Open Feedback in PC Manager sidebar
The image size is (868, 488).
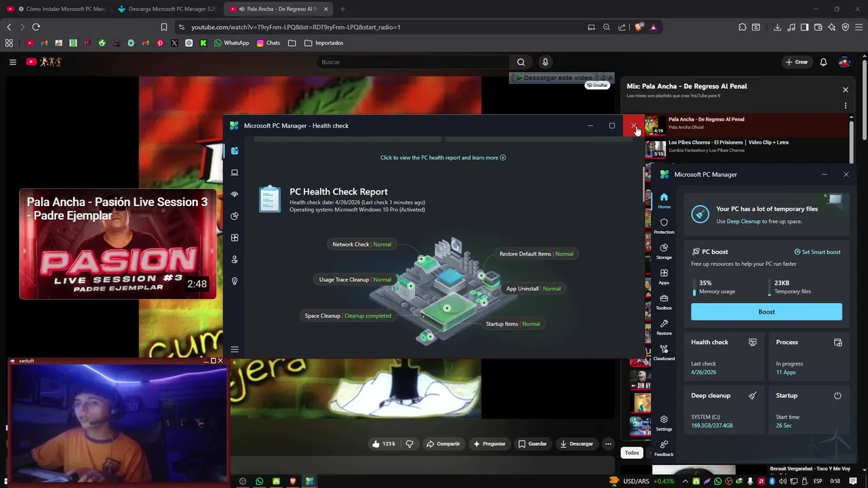(x=664, y=448)
